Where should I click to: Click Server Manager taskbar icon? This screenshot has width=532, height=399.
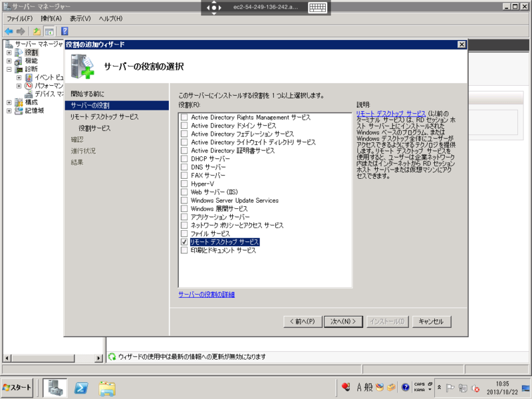[55, 388]
